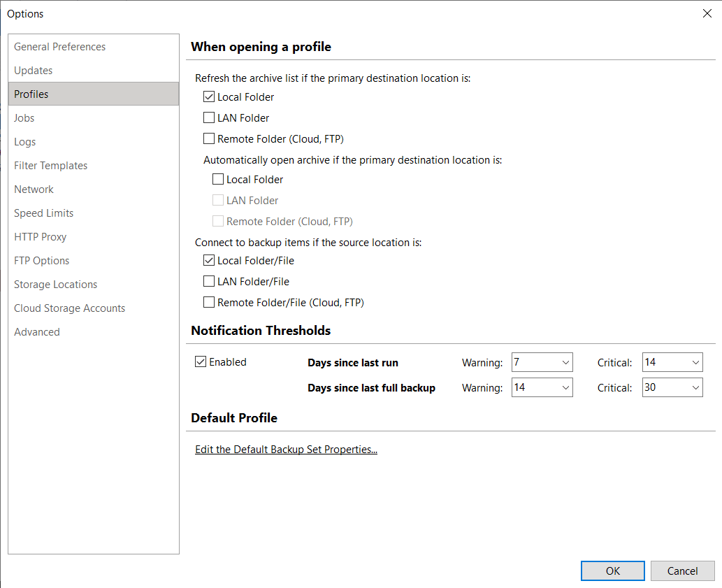Uncheck Local Folder under refresh archive list
The width and height of the screenshot is (722, 588).
[209, 97]
